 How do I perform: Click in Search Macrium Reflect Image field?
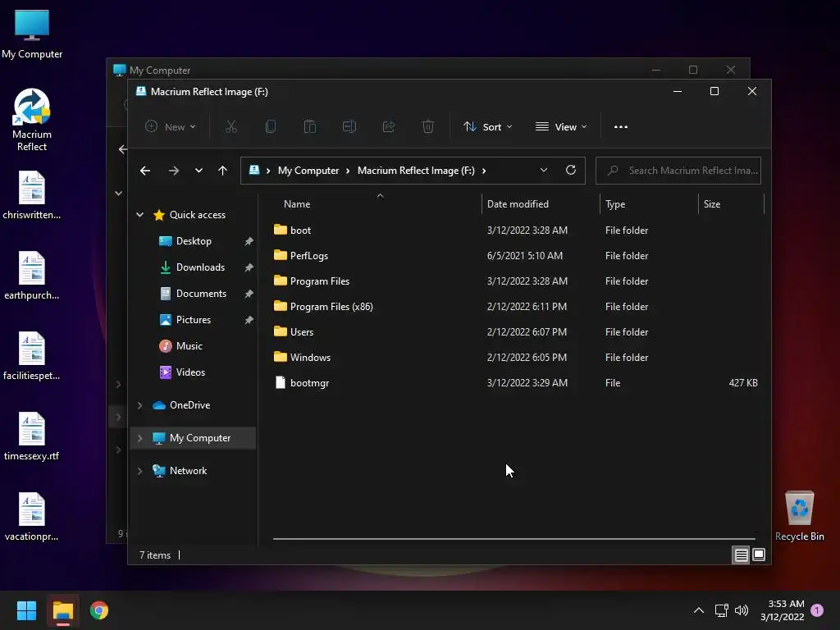[x=678, y=171]
